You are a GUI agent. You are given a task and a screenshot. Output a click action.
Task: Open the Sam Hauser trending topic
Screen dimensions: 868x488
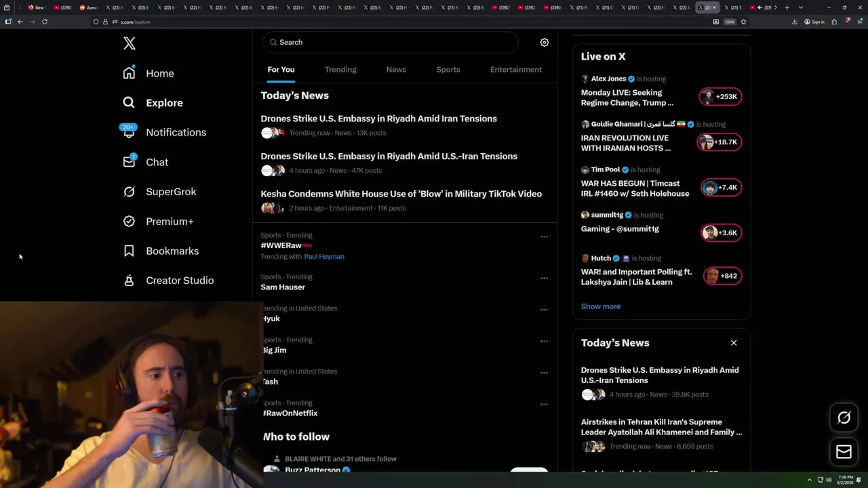283,287
